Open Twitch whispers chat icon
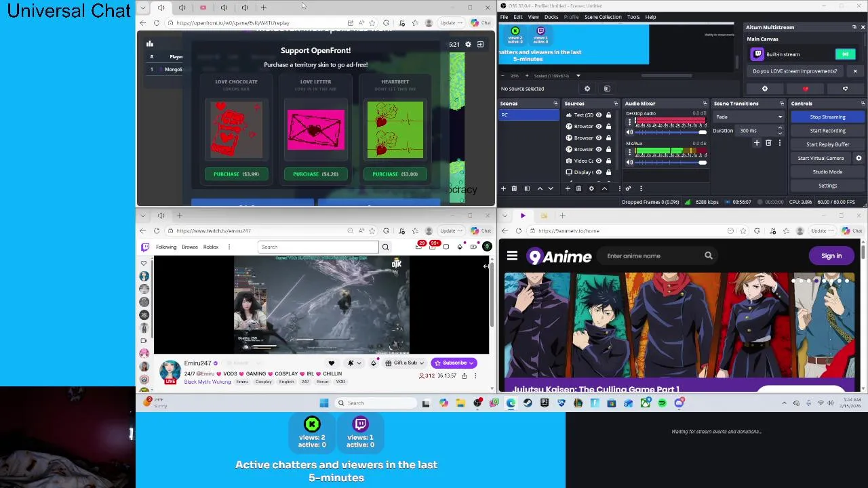 coord(446,247)
